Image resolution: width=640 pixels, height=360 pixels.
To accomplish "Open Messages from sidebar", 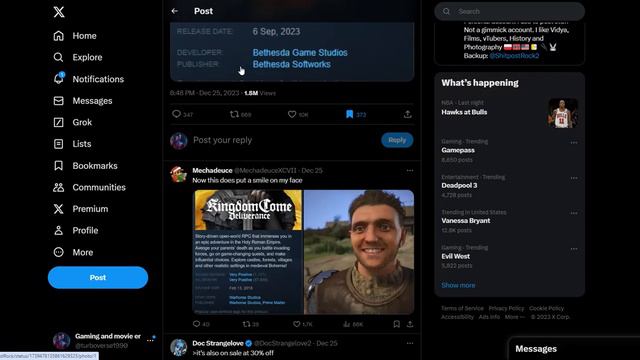I will [82, 101].
